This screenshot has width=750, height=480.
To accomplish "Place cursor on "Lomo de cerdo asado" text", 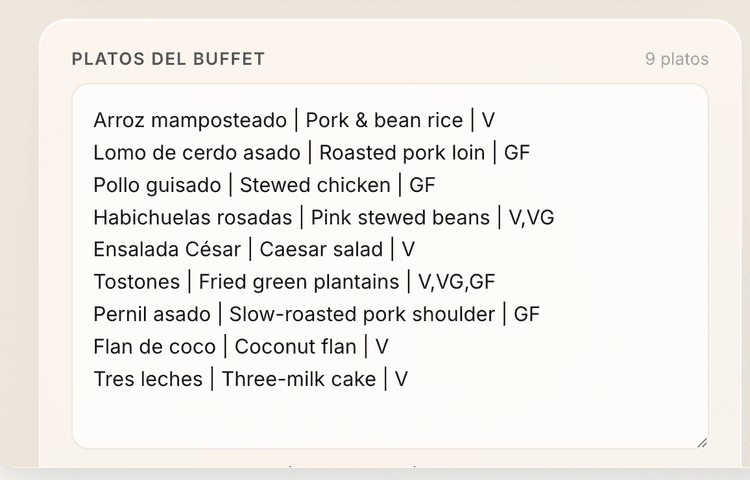I will tap(197, 153).
